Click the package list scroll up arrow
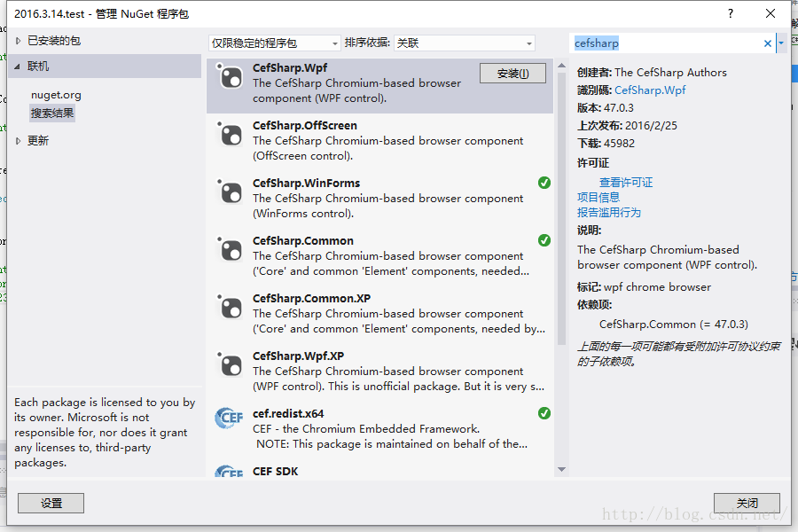Viewport: 798px width, 532px height. (x=562, y=66)
